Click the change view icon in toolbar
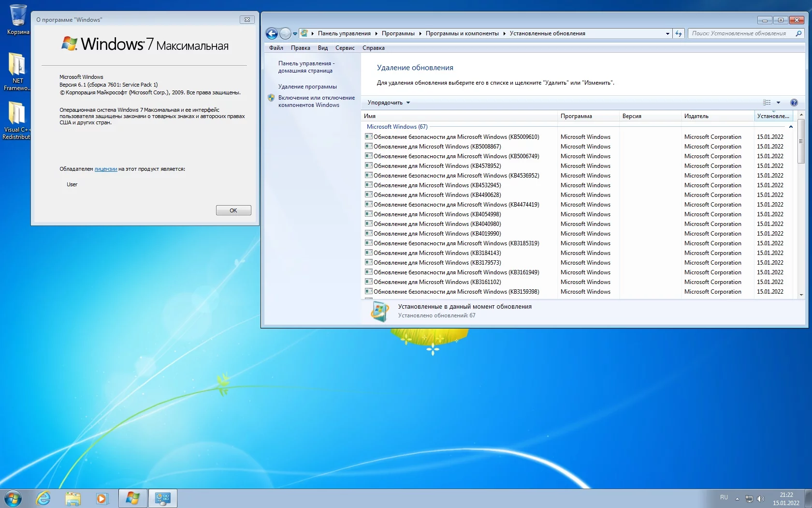The width and height of the screenshot is (812, 508). (767, 103)
